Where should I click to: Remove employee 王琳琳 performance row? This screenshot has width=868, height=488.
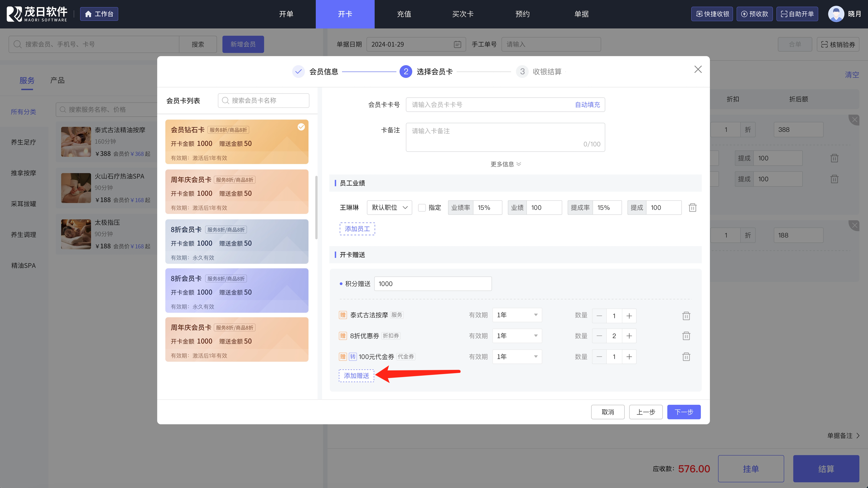692,207
